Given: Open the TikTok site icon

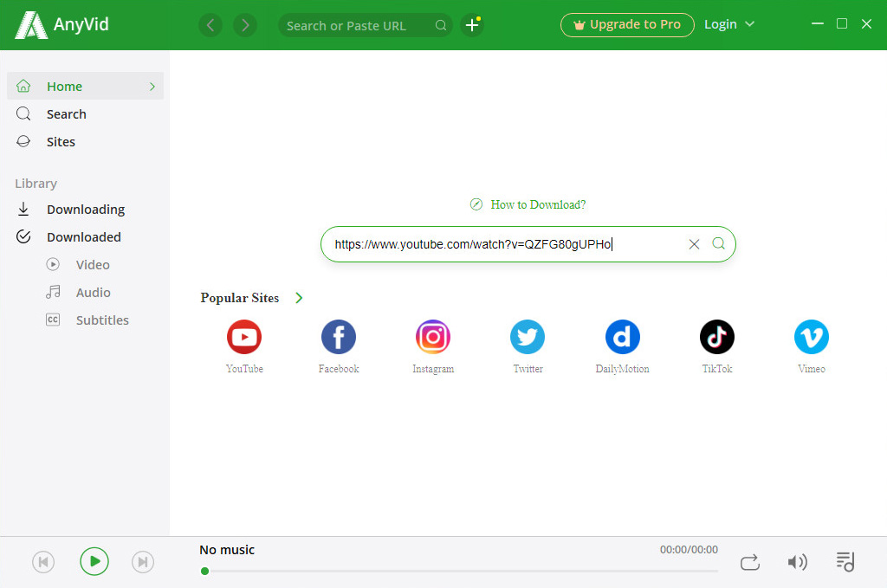Looking at the screenshot, I should (716, 337).
